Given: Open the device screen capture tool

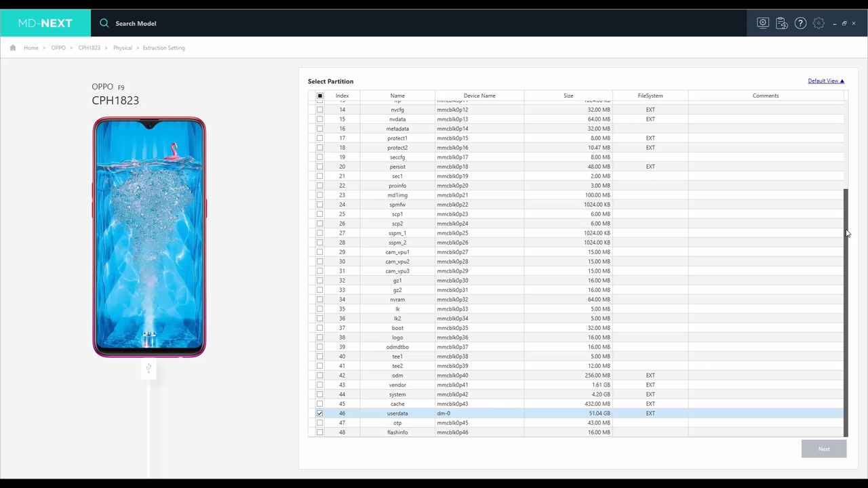Looking at the screenshot, I should click(x=763, y=23).
